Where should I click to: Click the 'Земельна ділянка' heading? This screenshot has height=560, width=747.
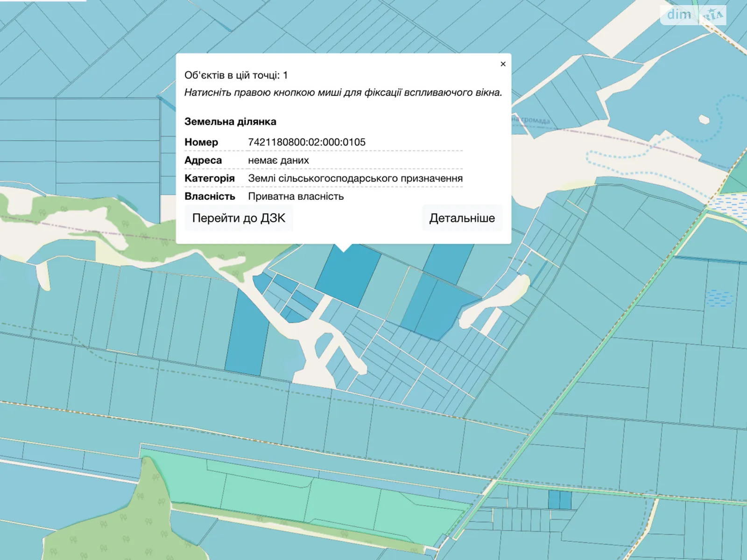click(x=230, y=122)
